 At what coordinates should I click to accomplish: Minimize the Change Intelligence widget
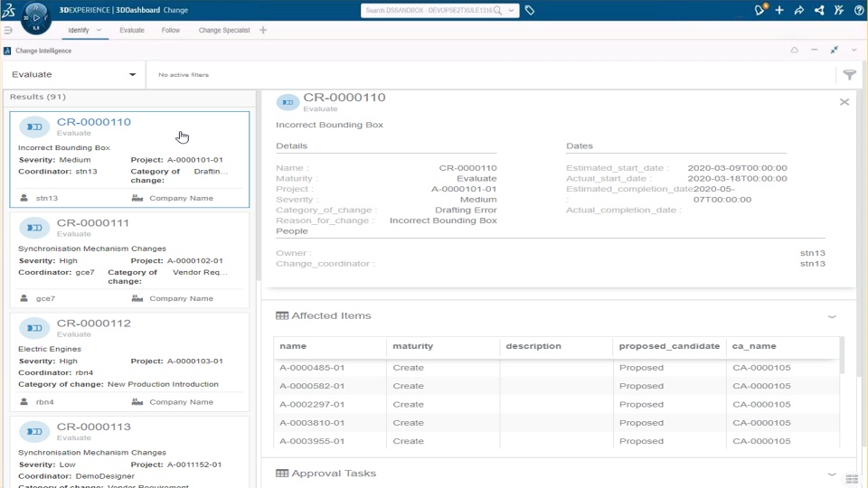coord(815,50)
